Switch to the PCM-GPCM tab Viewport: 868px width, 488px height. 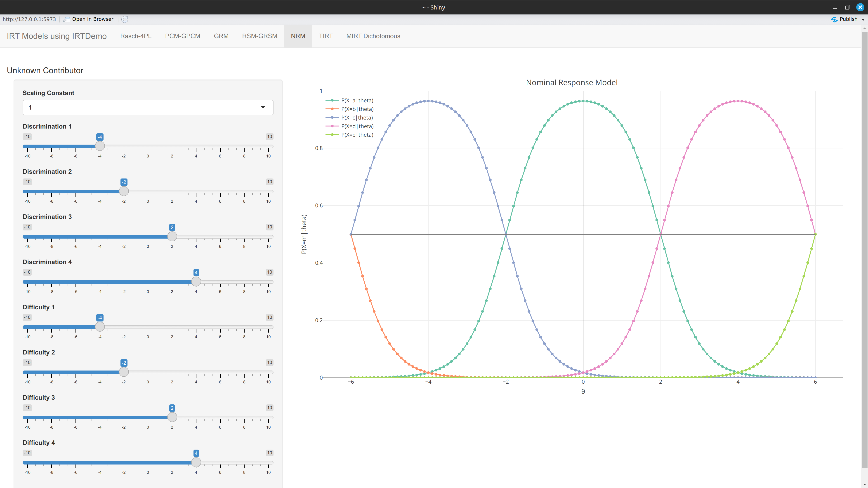coord(183,36)
